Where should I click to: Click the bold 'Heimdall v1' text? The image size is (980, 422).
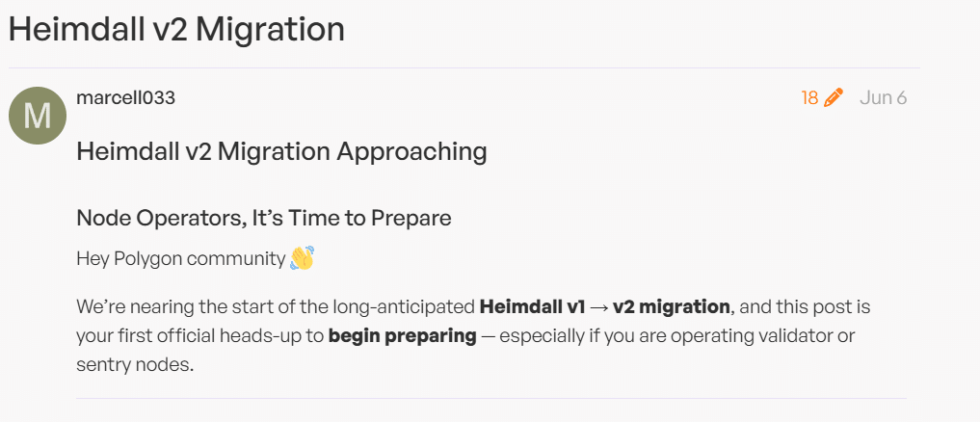click(x=532, y=307)
